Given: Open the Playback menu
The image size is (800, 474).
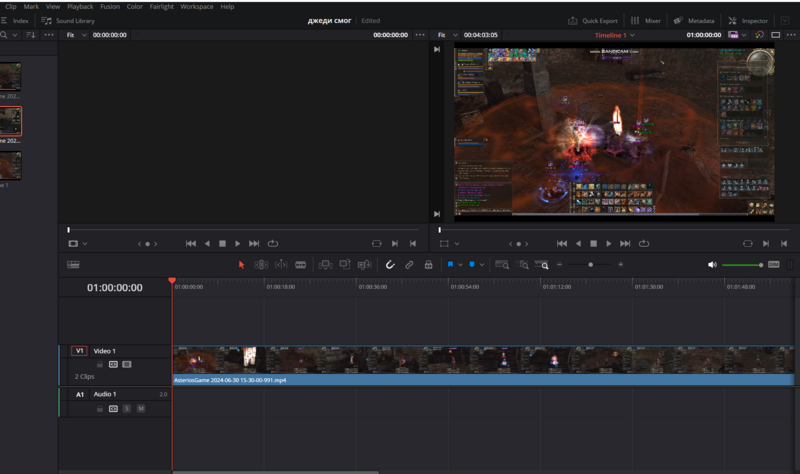Looking at the screenshot, I should [80, 7].
